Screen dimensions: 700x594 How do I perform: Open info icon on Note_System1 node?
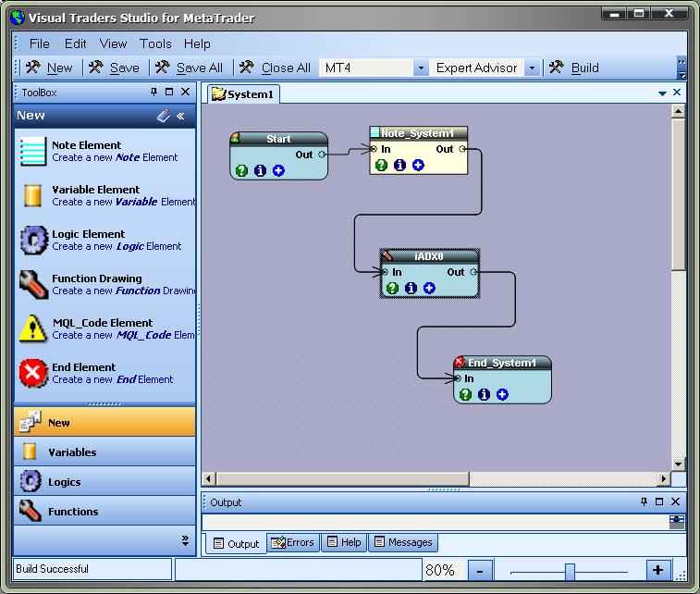tap(400, 166)
